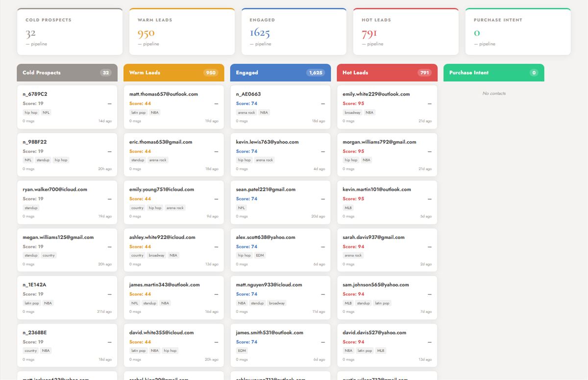
Task: Open contact david.white355@icloud.com
Action: [x=174, y=345]
